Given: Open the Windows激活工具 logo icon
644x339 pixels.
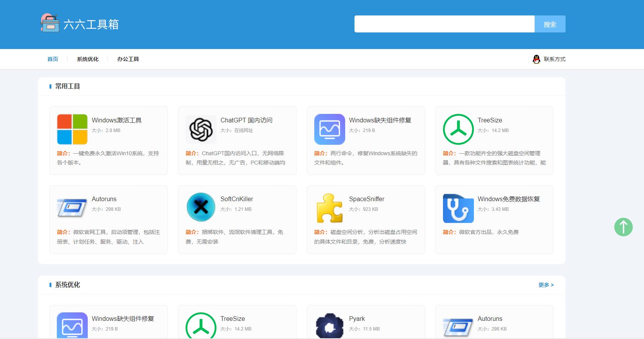Looking at the screenshot, I should pyautogui.click(x=72, y=129).
